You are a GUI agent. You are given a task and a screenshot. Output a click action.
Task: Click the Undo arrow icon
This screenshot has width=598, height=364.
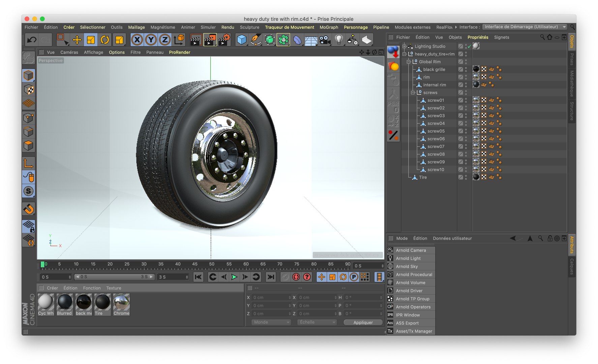pos(32,40)
